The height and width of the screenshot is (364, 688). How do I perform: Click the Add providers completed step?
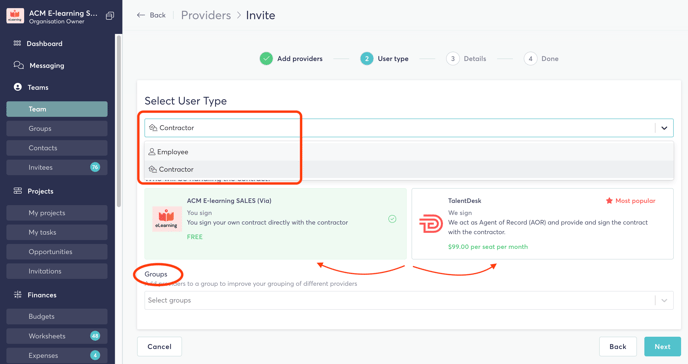291,58
